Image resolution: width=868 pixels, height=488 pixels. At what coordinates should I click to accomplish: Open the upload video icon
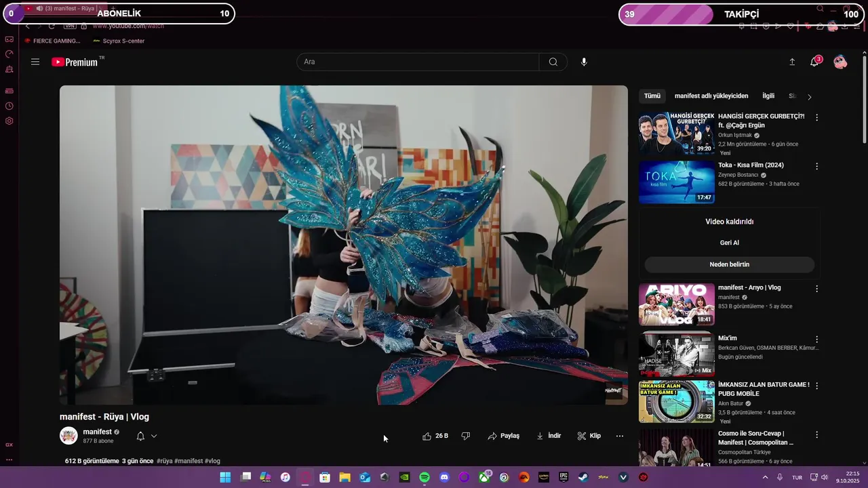(x=792, y=62)
